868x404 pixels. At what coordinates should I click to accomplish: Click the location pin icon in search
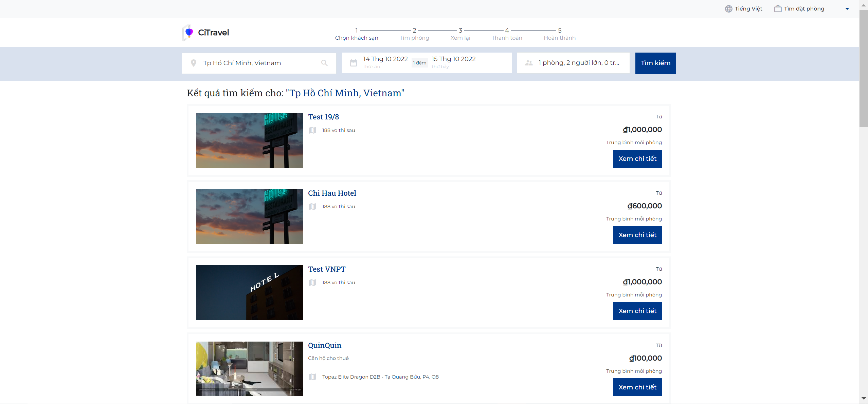194,63
